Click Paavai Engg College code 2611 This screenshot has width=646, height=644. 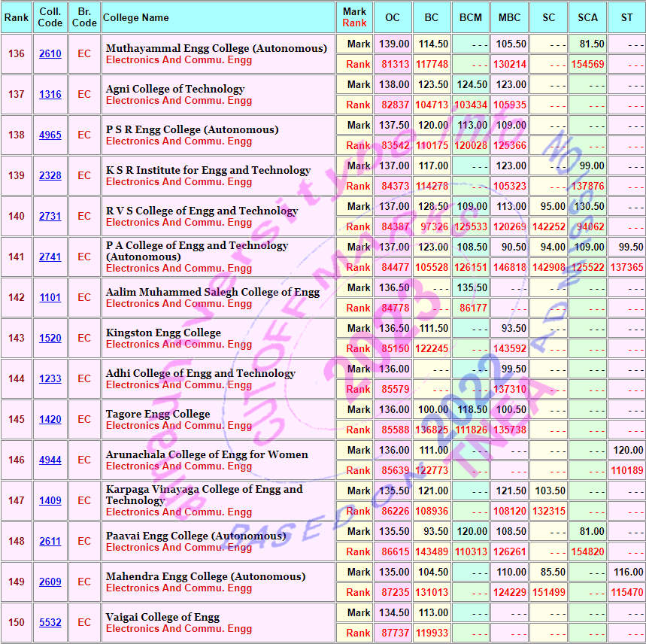click(x=50, y=542)
